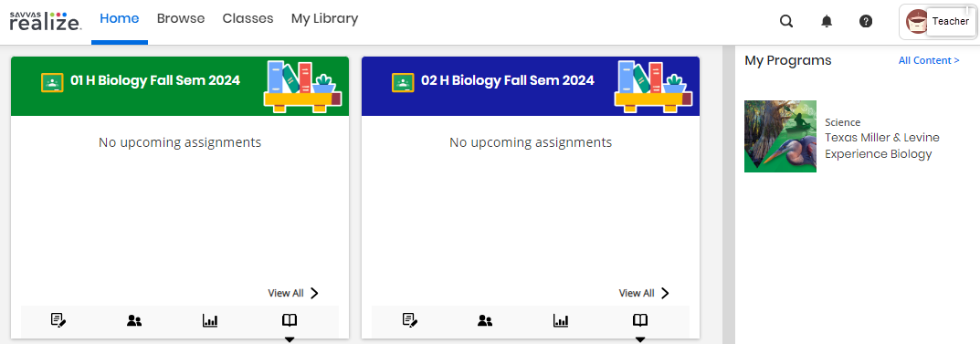Open programs book icon for 01 H Biology

(289, 320)
